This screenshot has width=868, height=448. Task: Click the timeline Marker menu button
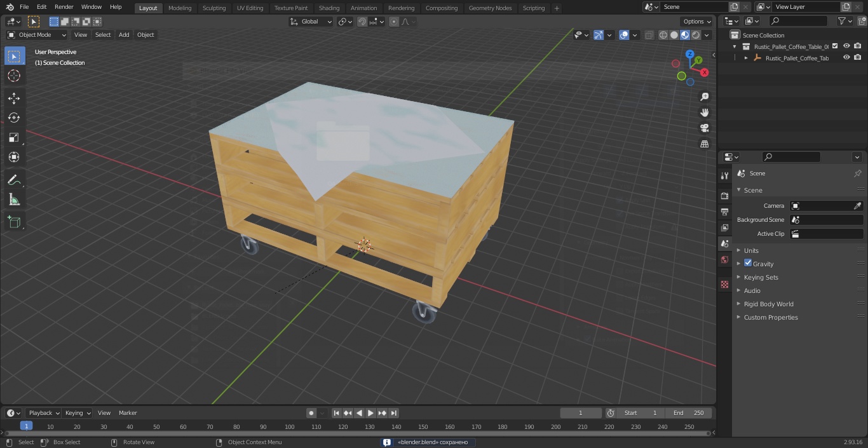128,413
